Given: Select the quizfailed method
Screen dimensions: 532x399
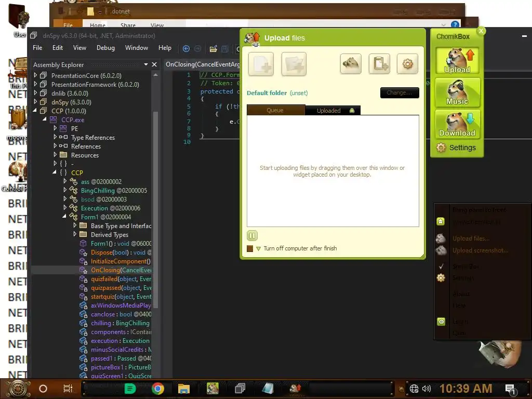Looking at the screenshot, I should click(x=121, y=279).
